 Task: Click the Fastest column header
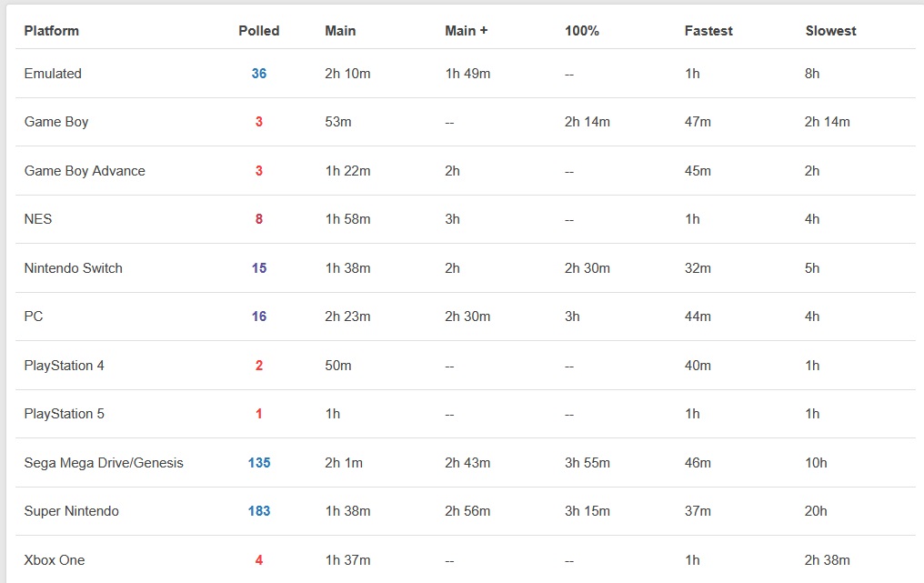[708, 31]
